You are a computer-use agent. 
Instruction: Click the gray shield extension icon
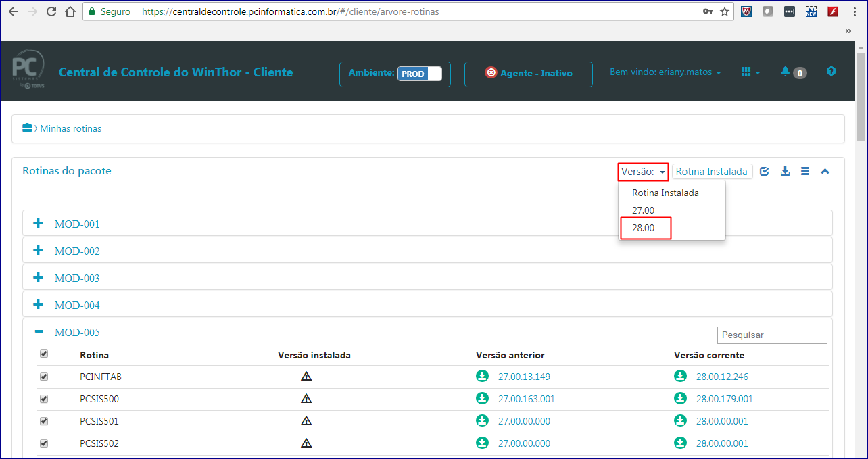(x=768, y=11)
